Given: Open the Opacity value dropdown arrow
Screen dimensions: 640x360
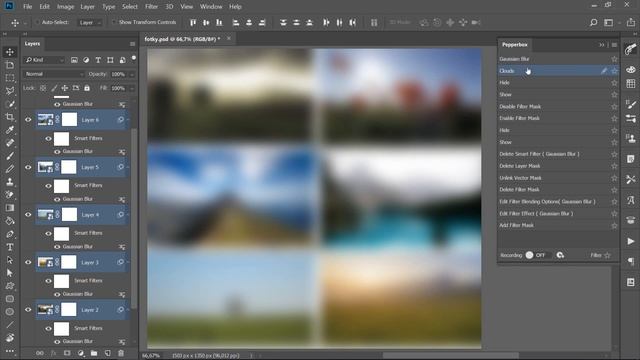Looking at the screenshot, I should point(132,74).
